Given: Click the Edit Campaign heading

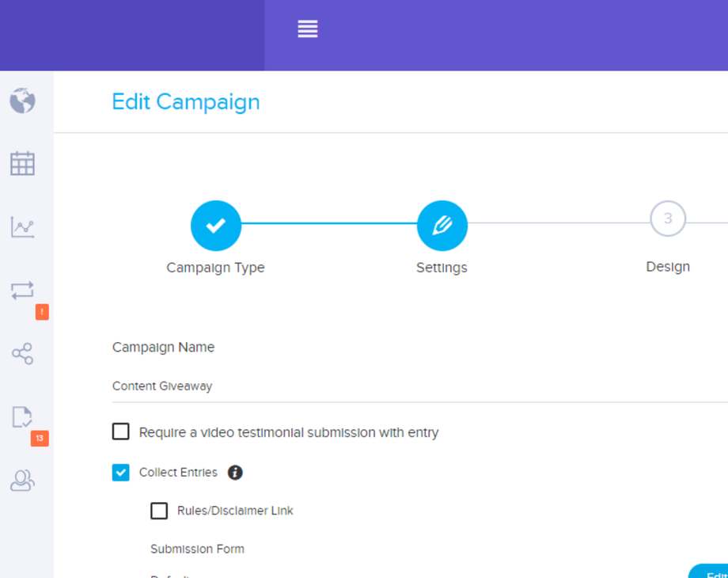Looking at the screenshot, I should coord(186,102).
